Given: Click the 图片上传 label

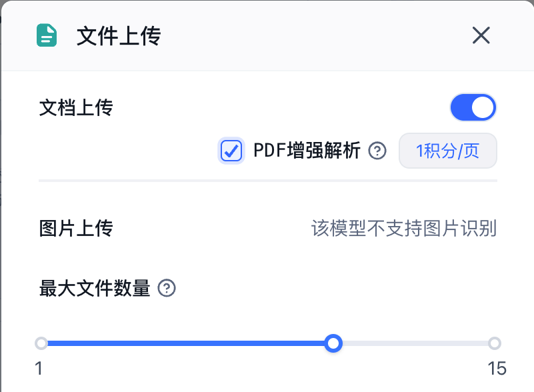Looking at the screenshot, I should tap(76, 229).
